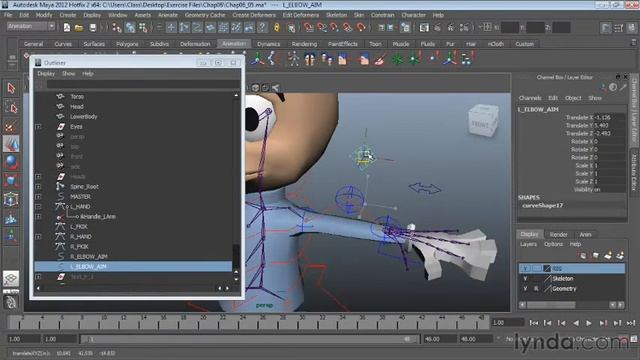
Task: Select the Scale tool in the toolbox
Action: click(x=11, y=180)
